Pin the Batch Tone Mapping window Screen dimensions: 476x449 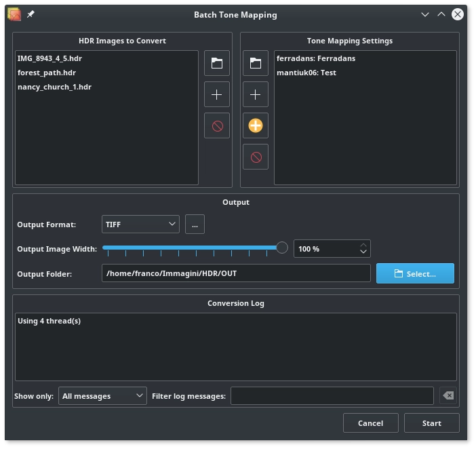pyautogui.click(x=31, y=14)
